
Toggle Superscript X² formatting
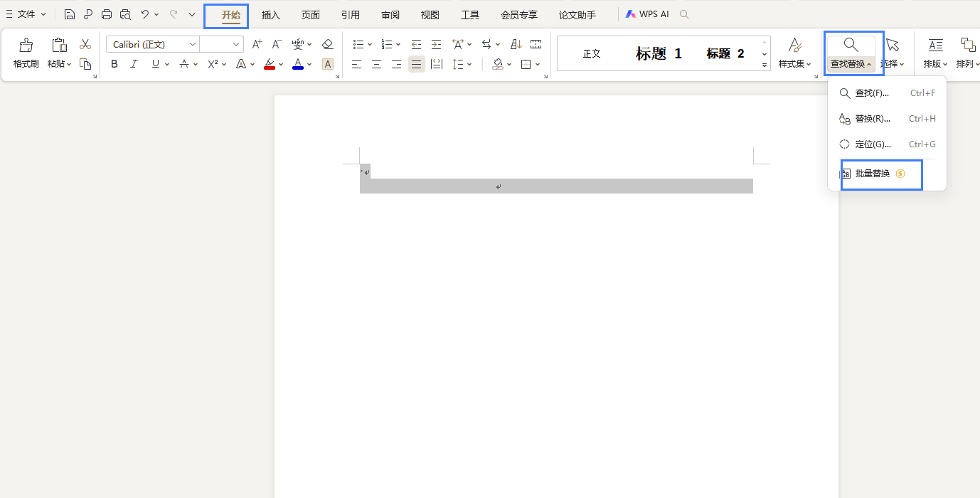213,64
